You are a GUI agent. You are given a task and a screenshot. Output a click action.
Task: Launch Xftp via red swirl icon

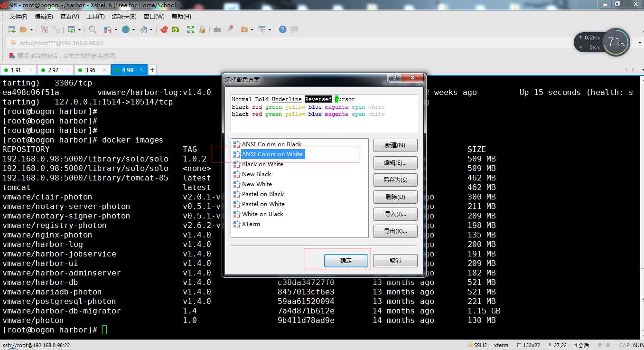click(164, 29)
